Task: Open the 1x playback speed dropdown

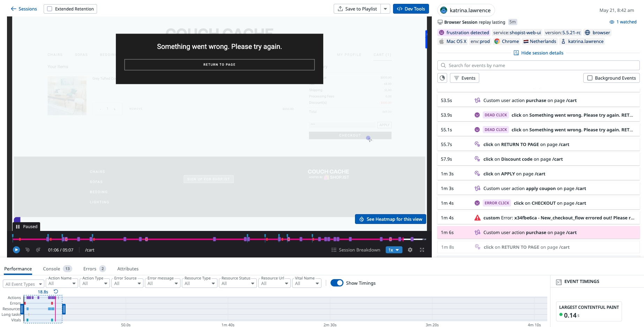Action: (394, 250)
